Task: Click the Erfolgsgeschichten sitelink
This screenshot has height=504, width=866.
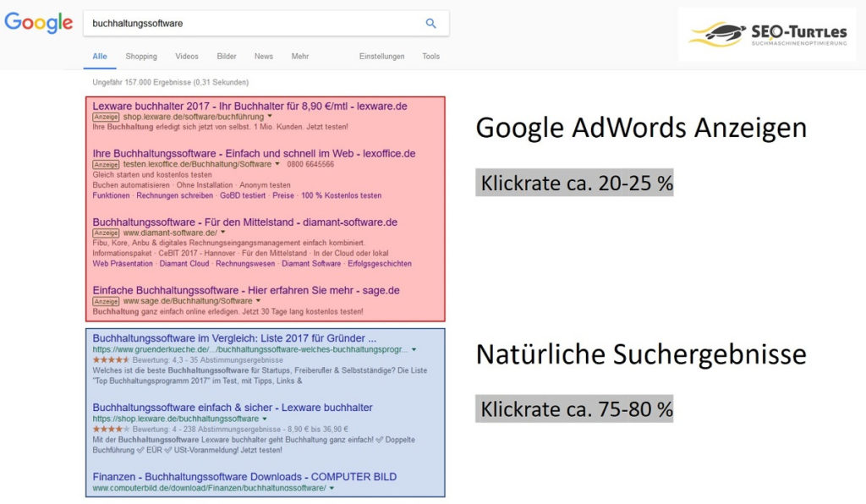Action: pos(380,264)
